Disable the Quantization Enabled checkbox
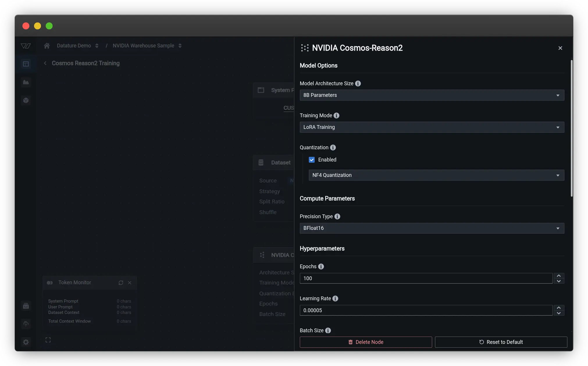The width and height of the screenshot is (588, 366). point(312,160)
